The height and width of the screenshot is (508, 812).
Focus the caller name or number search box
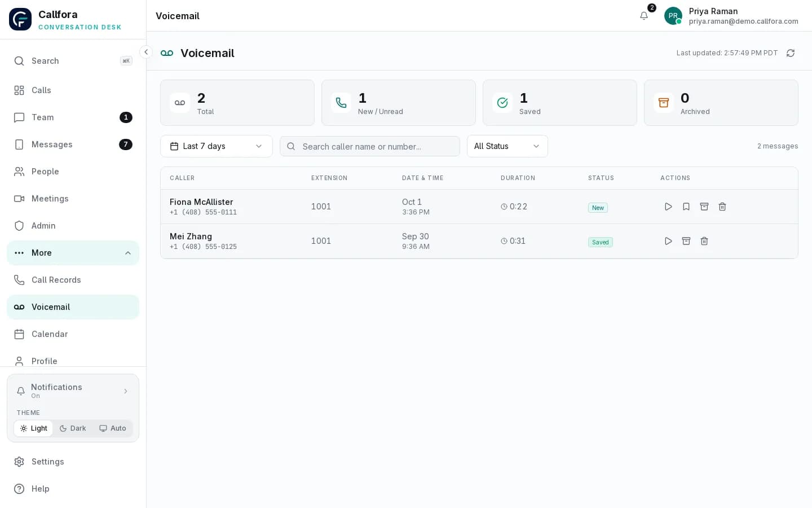click(370, 146)
